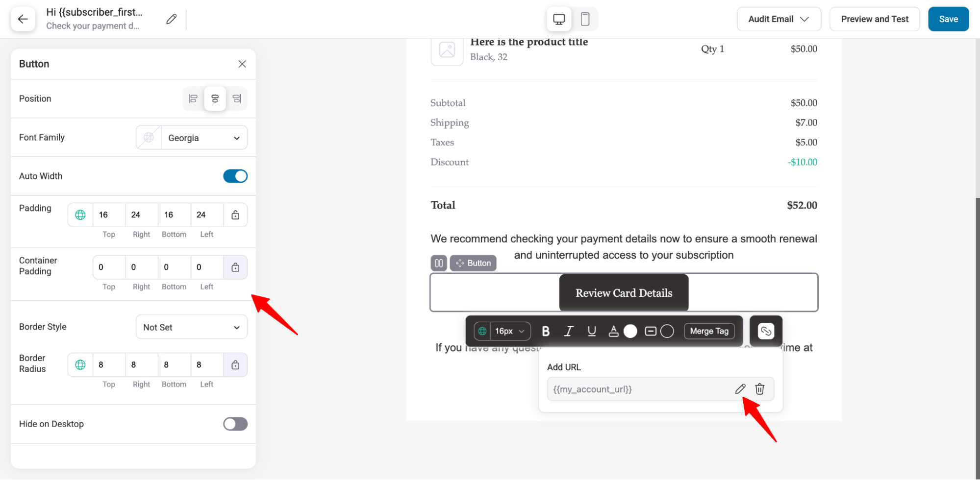Click Preview and Test
Image resolution: width=980 pixels, height=480 pixels.
pyautogui.click(x=875, y=19)
